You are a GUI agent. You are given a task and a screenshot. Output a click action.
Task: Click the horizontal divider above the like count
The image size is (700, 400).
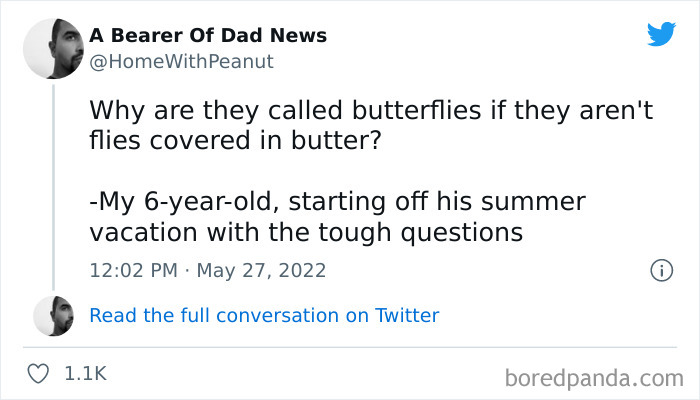(350, 348)
